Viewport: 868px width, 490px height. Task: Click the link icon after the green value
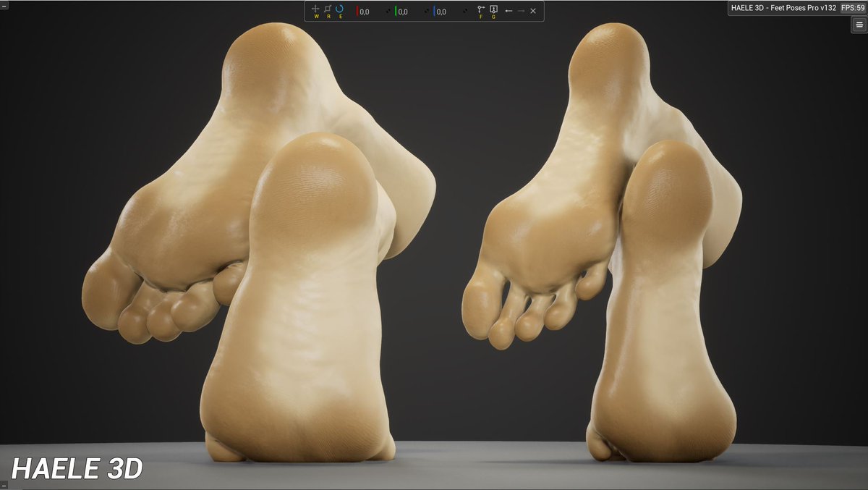(x=427, y=12)
